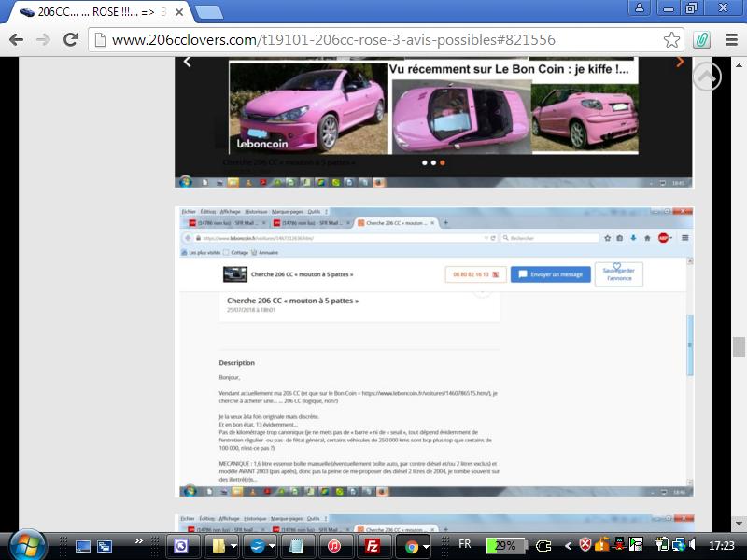The image size is (747, 560).
Task: Open the notepad taskbar button
Action: (x=296, y=546)
